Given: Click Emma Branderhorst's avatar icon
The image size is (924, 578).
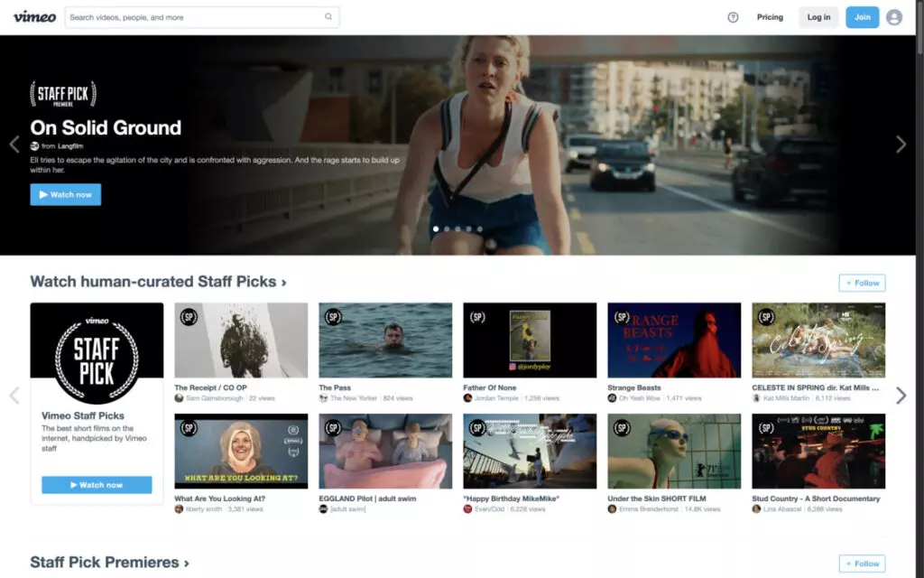Looking at the screenshot, I should point(612,509).
